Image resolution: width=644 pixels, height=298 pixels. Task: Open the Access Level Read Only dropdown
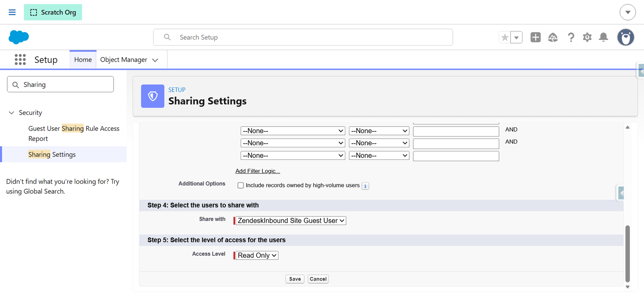257,255
